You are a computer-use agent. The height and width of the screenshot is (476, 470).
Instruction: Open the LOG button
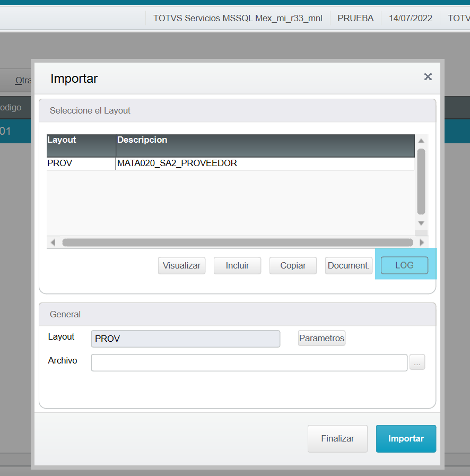click(x=404, y=265)
